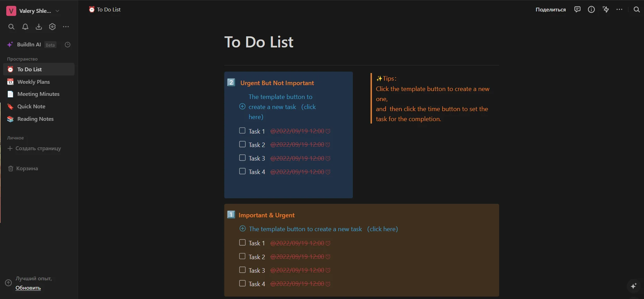Click the Beta badge next to BuildIn AI
The width and height of the screenshot is (644, 299).
click(x=50, y=45)
